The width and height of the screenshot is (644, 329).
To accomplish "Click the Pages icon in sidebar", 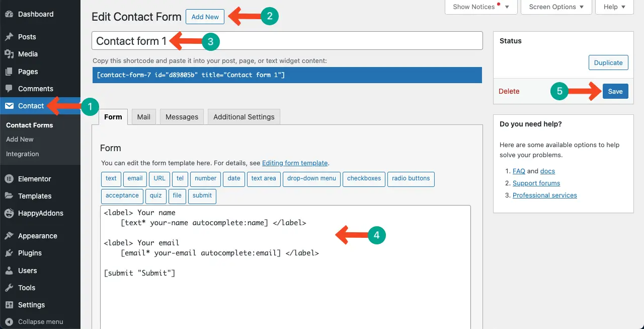I will [x=9, y=72].
